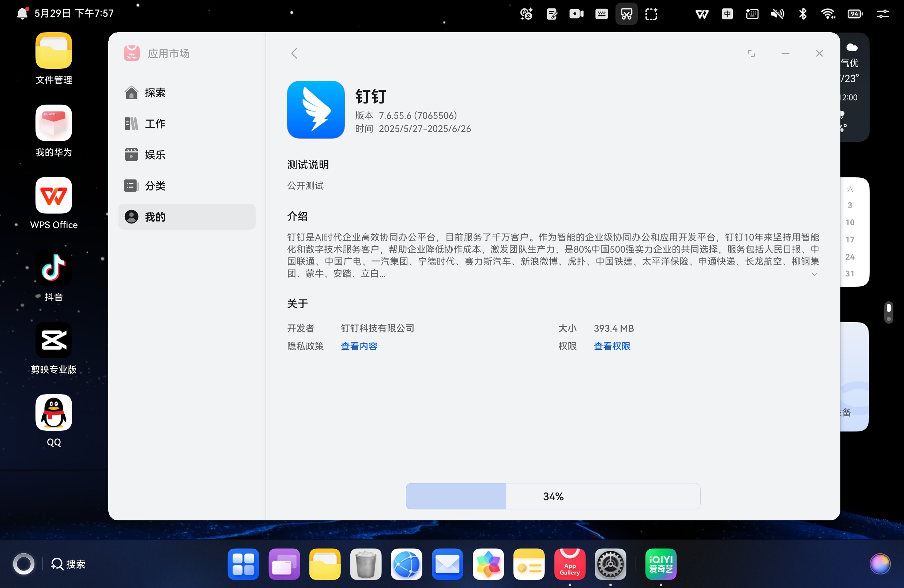Open 我的华为 desktop icon
Viewport: 904px width, 588px height.
tap(53, 131)
